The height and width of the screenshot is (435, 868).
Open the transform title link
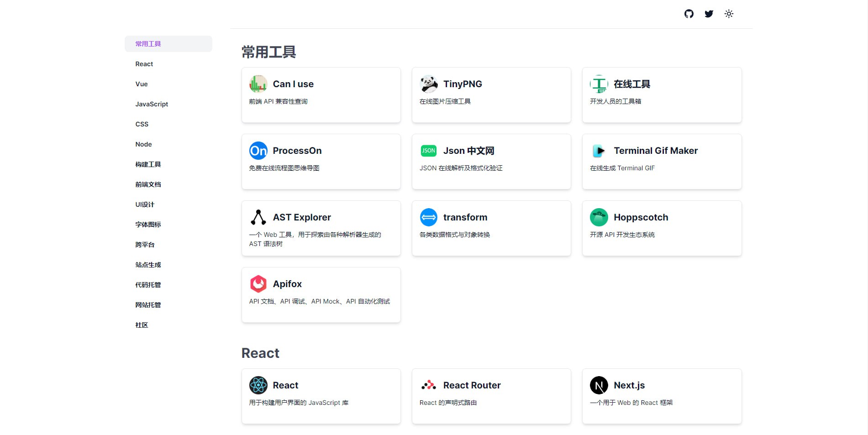pos(465,217)
